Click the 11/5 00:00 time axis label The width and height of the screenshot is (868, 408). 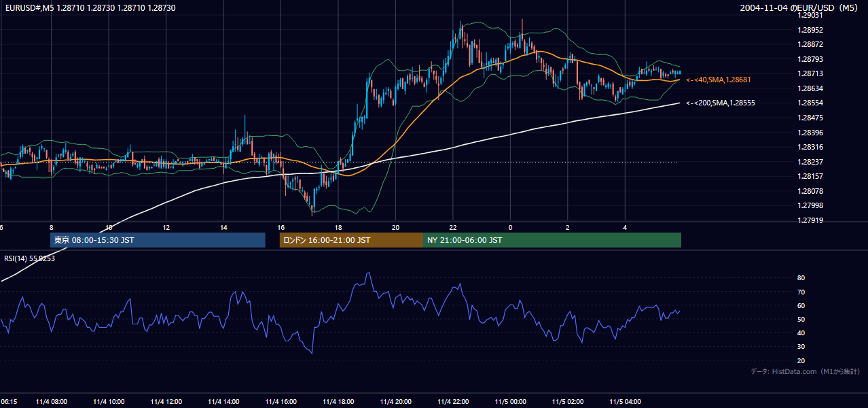click(x=510, y=402)
